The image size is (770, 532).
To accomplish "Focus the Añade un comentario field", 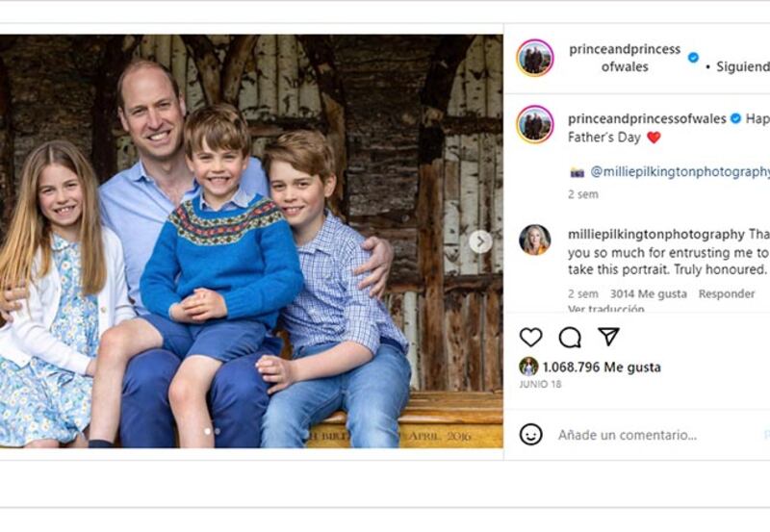I will pos(654,436).
